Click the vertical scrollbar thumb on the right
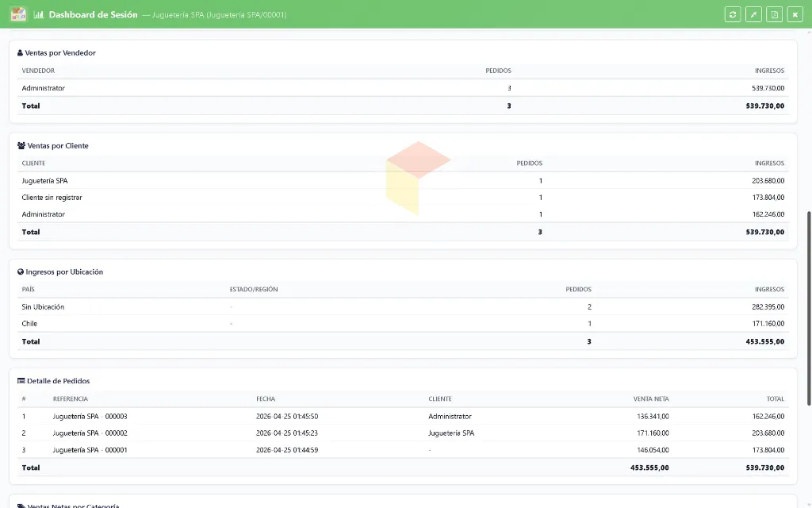 pos(809,309)
